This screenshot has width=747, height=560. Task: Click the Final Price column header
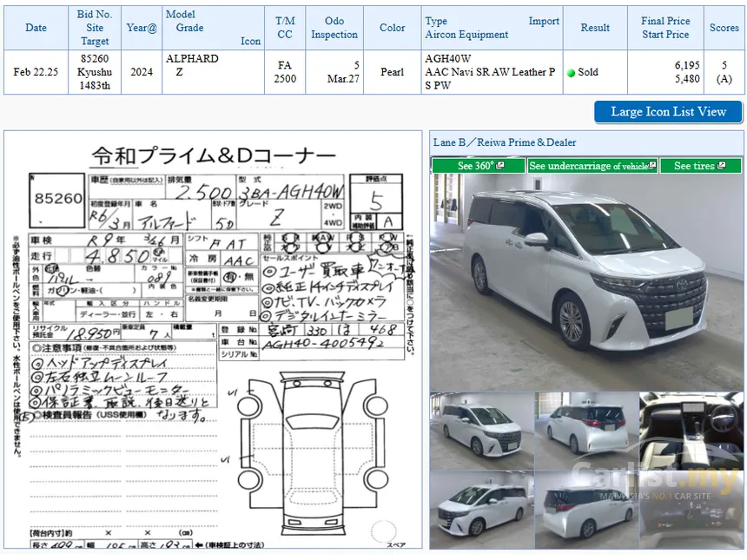665,21
